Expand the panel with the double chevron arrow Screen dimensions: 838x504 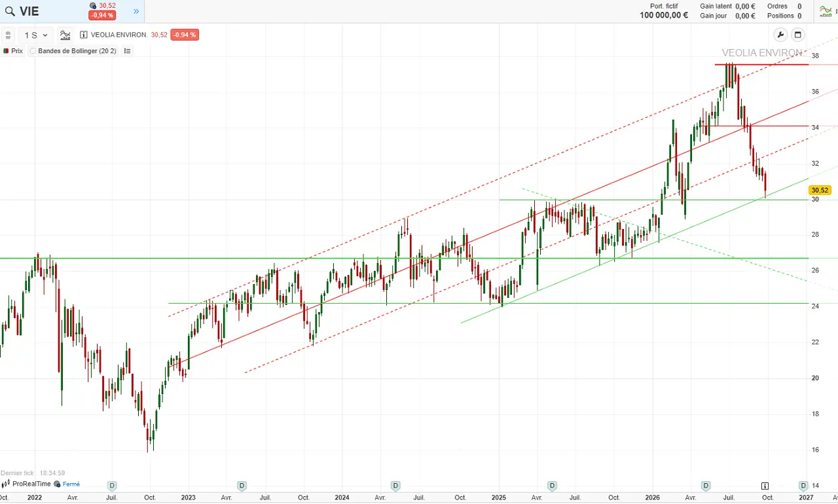[x=136, y=11]
